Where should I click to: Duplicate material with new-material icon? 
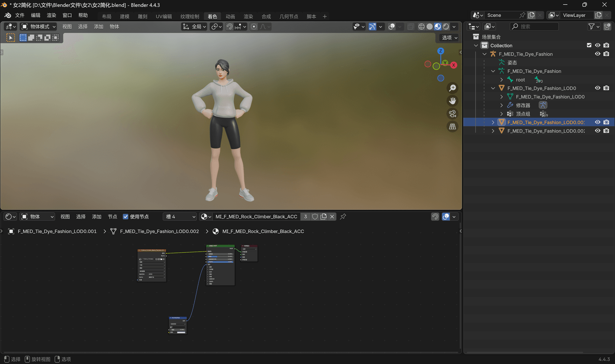pos(324,217)
